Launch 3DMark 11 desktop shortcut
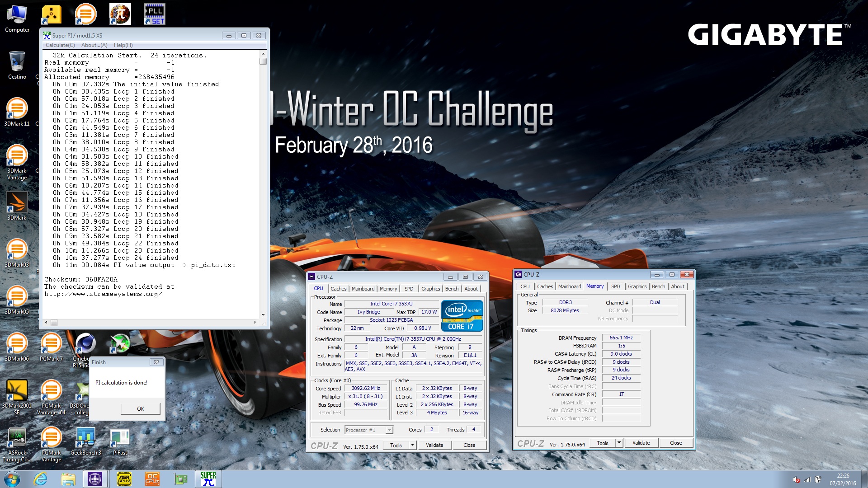868x488 pixels. pos(17,112)
